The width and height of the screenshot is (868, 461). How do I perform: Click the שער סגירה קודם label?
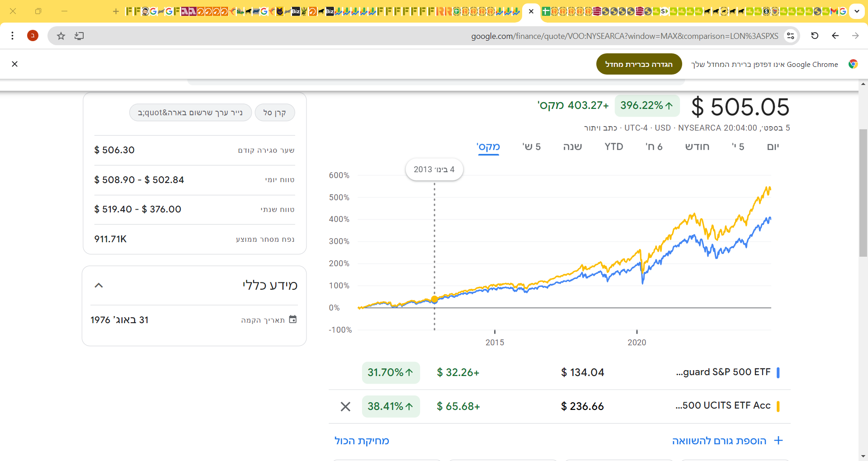click(266, 151)
